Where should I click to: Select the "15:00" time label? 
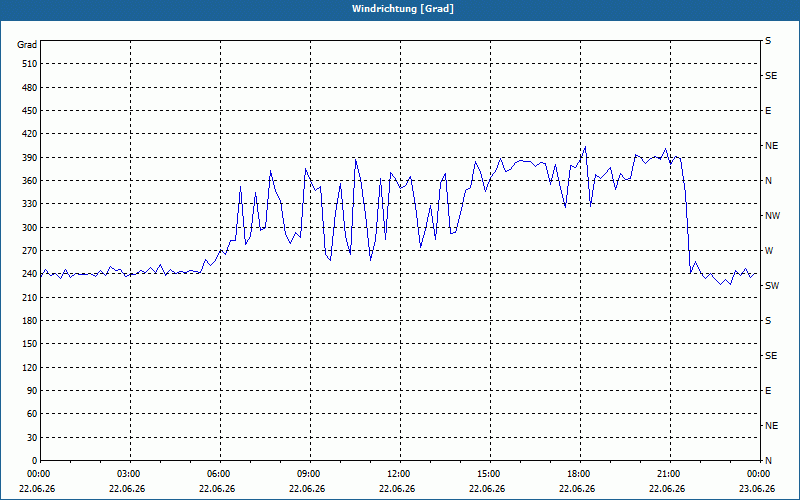[x=490, y=474]
